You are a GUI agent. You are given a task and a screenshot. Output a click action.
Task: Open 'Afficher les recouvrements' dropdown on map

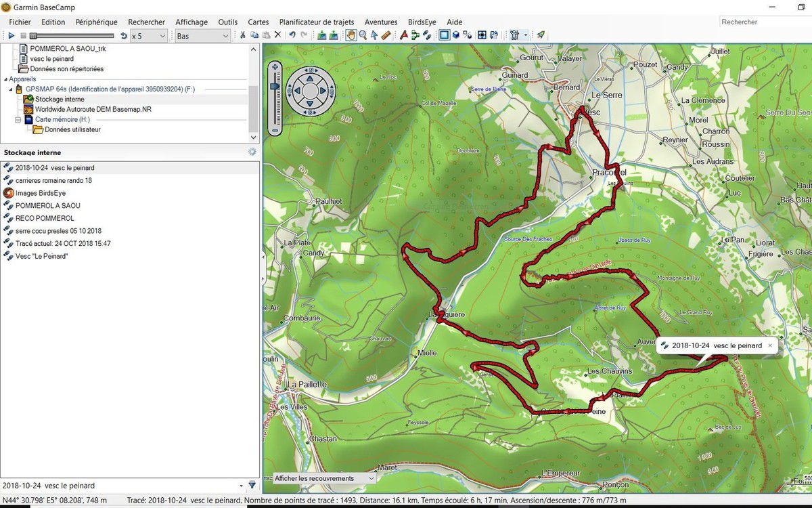pos(324,478)
